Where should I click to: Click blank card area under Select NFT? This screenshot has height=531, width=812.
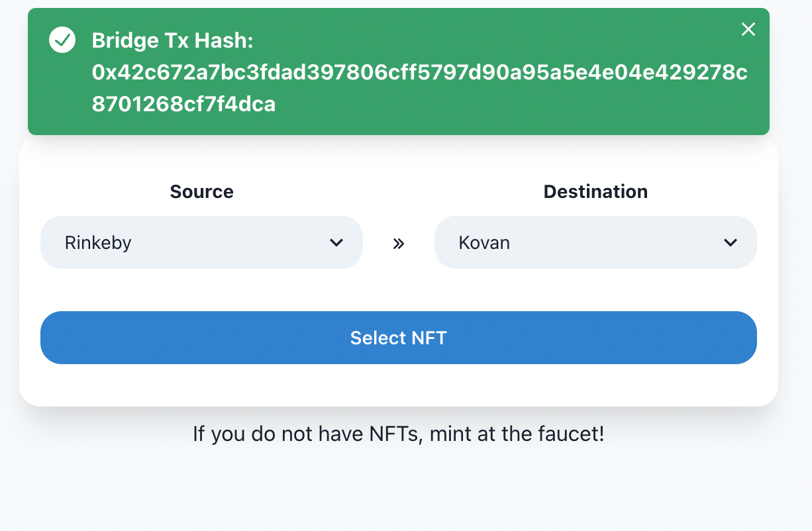pyautogui.click(x=399, y=385)
